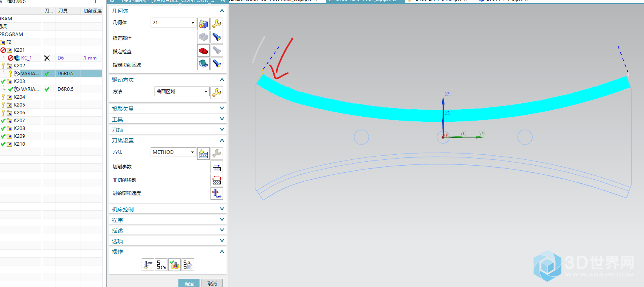This screenshot has height=287, width=644.
Task: Expand the 选项 section
Action: [x=222, y=241]
